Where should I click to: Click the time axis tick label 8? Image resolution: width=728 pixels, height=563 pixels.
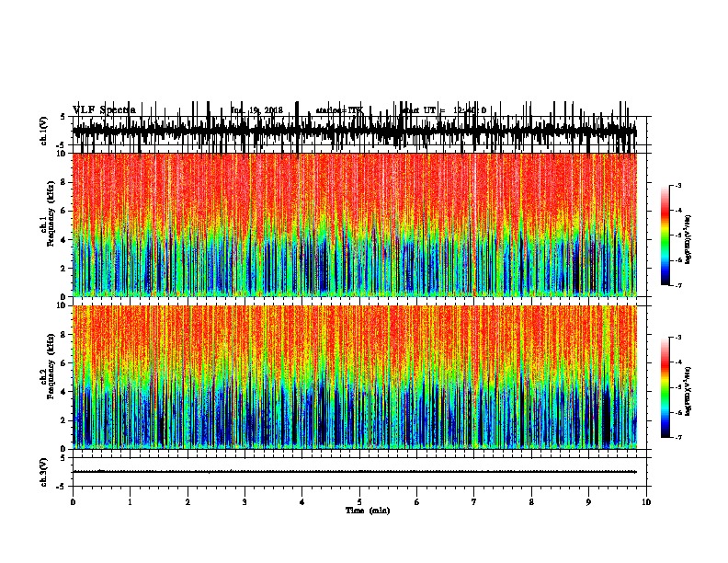tap(531, 502)
